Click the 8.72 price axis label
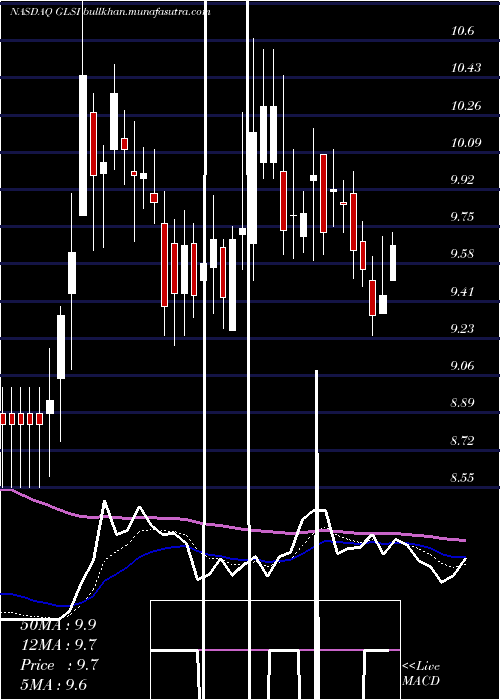500x700 pixels. coord(462,441)
